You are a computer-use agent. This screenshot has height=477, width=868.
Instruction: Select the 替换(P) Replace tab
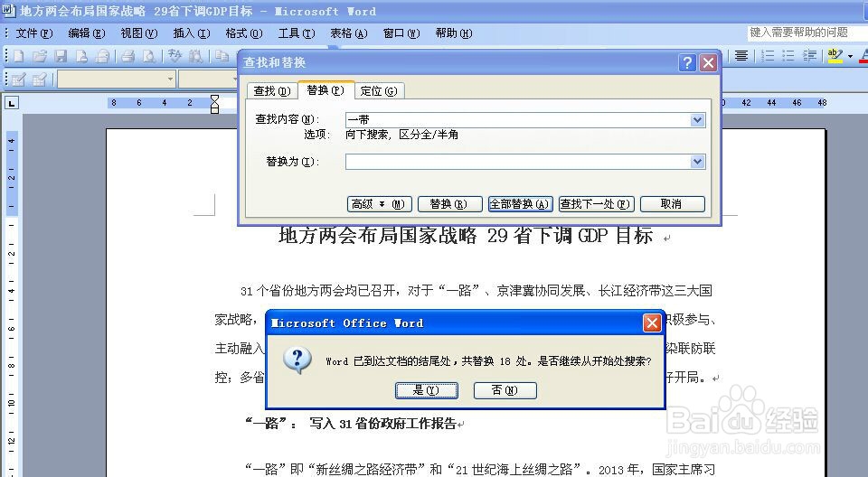[x=325, y=89]
